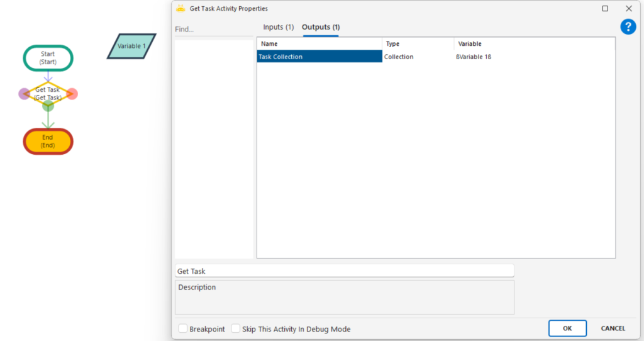644x341 pixels.
Task: Click the Start node in the workflow
Action: 48,58
